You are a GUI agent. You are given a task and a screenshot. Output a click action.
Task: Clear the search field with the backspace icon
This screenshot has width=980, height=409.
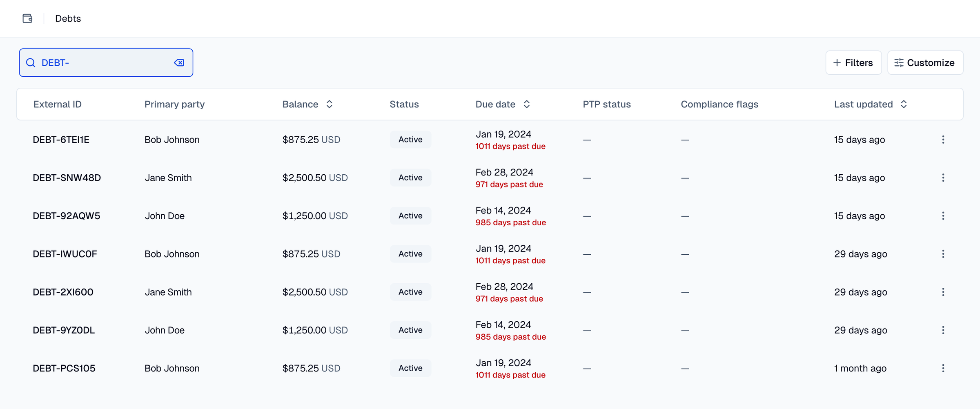pos(179,62)
